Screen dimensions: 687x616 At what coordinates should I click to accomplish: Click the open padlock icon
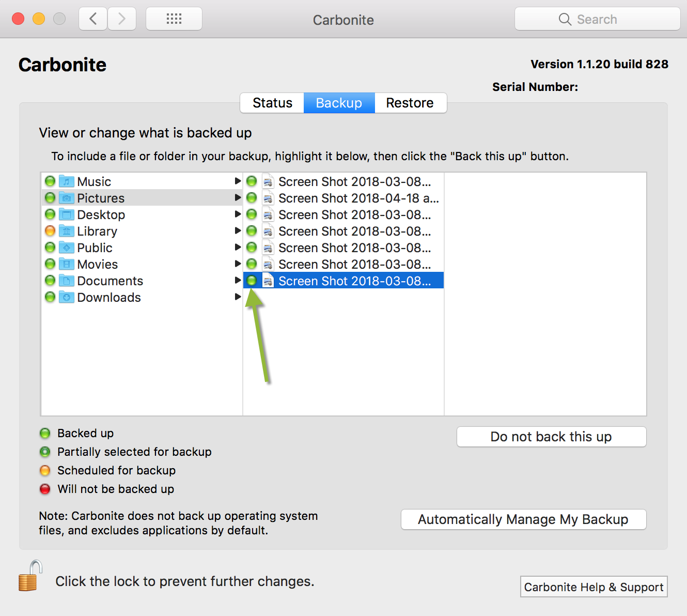(30, 576)
